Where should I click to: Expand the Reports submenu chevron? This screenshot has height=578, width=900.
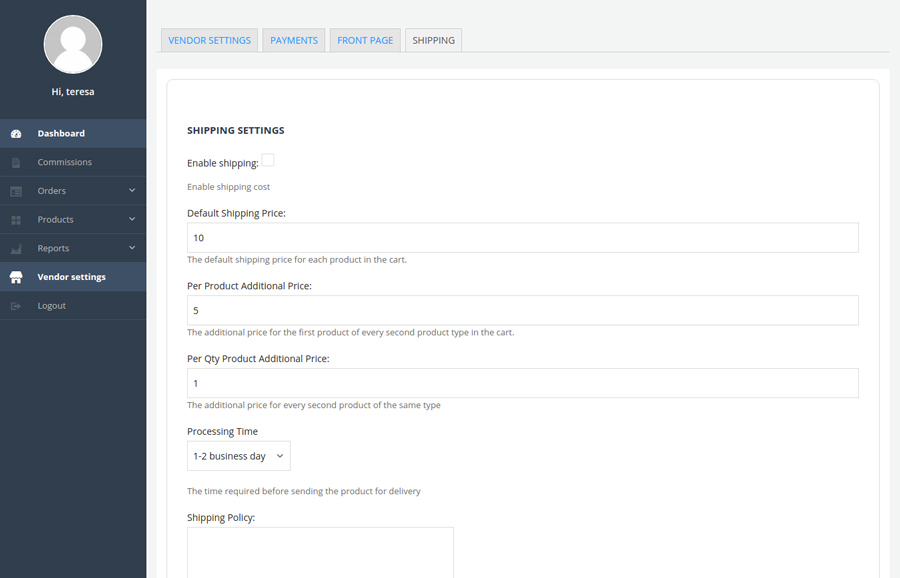pos(132,248)
